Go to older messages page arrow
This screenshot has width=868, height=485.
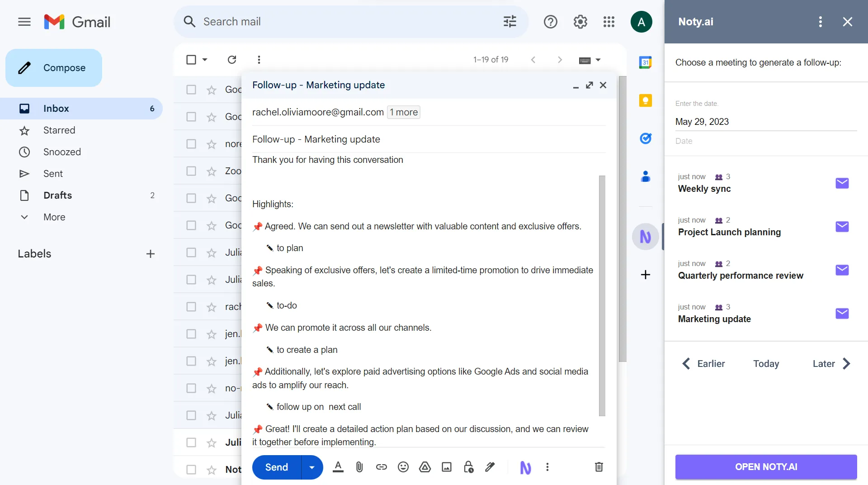pyautogui.click(x=560, y=60)
